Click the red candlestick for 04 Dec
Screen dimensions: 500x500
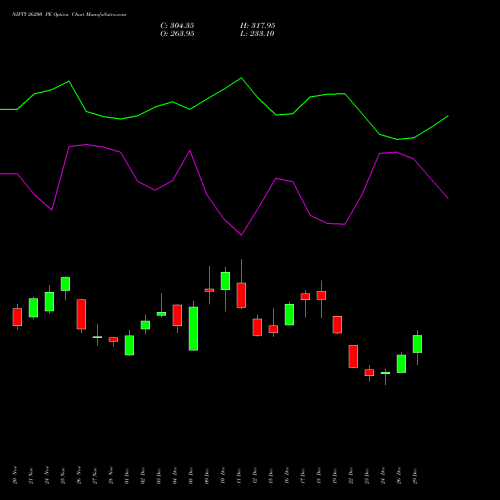[177, 315]
